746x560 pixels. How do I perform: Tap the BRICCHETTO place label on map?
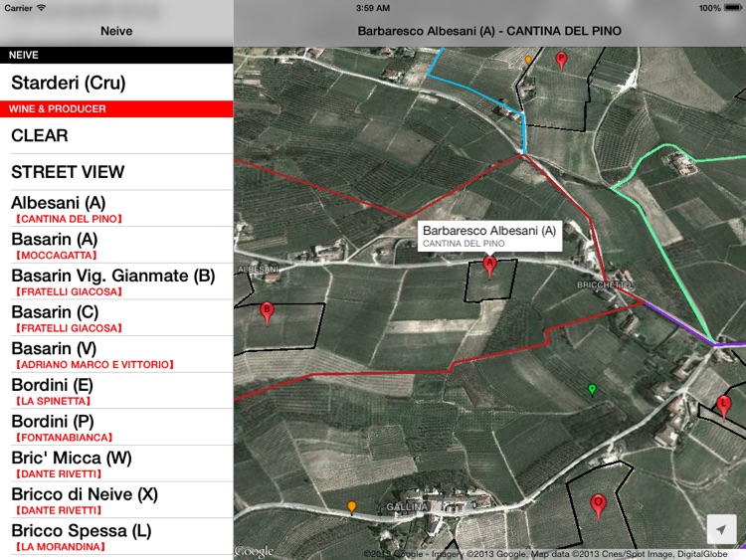coord(604,285)
